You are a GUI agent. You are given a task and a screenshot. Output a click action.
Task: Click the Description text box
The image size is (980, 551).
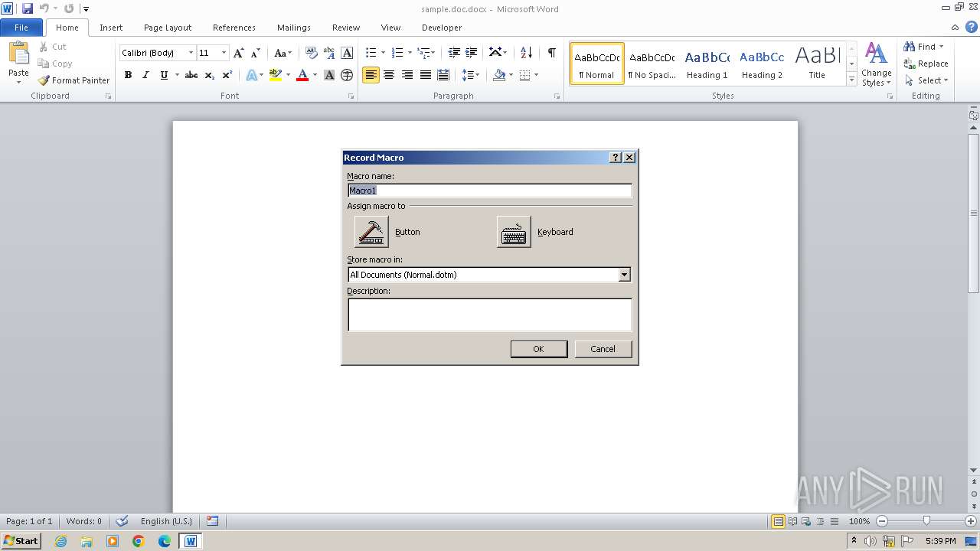click(490, 315)
